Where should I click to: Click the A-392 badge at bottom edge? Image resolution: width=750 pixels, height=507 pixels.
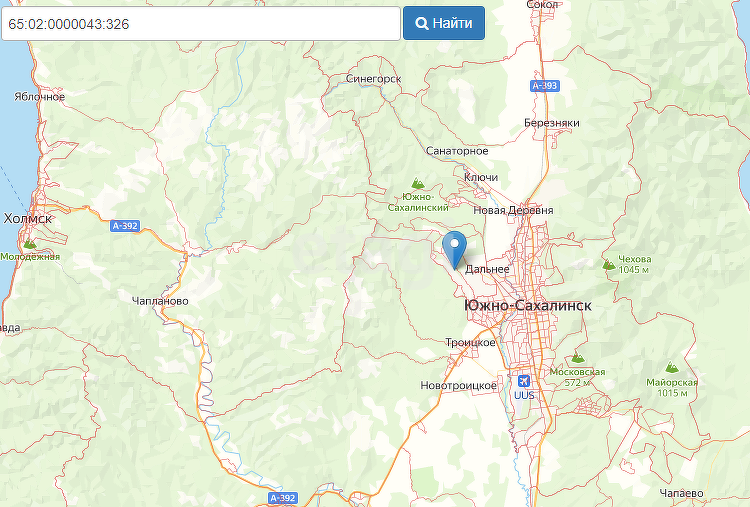tap(283, 498)
